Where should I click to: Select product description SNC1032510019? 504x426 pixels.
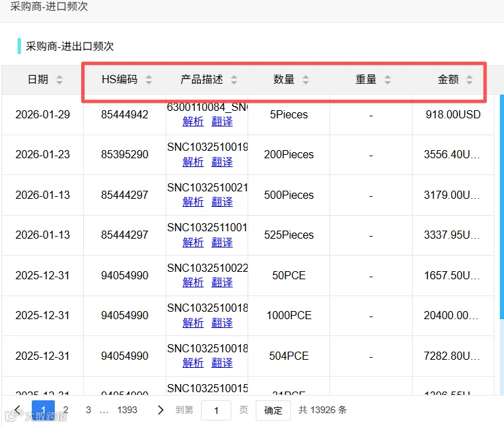(x=207, y=147)
